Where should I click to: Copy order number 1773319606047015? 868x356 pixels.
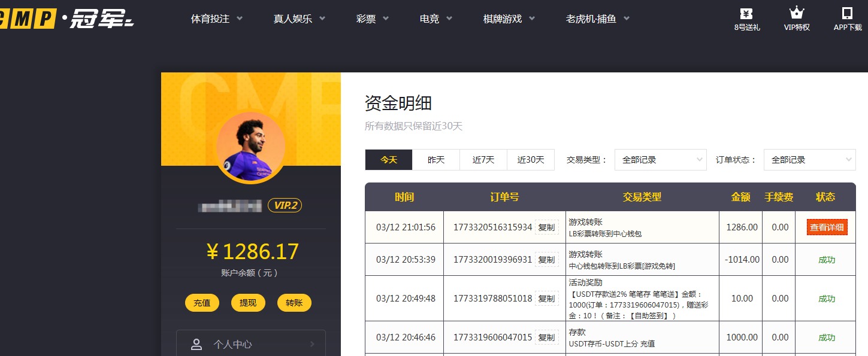546,337
